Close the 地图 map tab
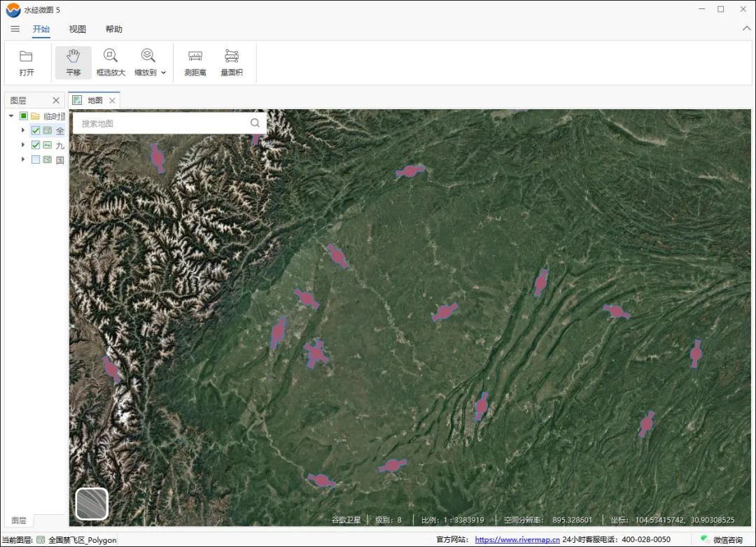This screenshot has width=756, height=547. [112, 100]
